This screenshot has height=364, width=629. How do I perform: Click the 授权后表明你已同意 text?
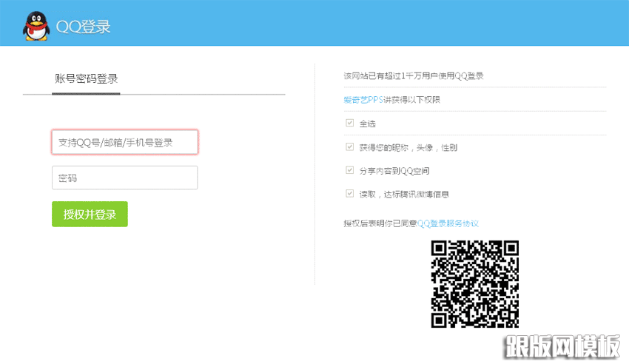tap(380, 223)
